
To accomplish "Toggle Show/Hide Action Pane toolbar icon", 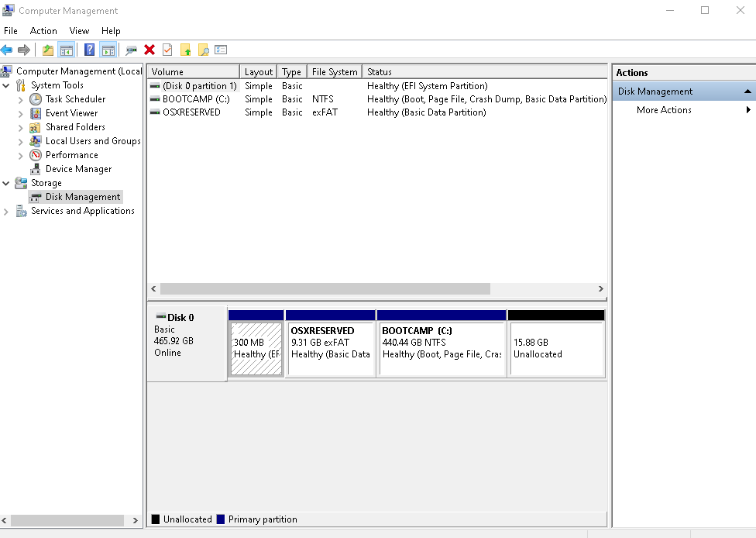I will tap(108, 50).
